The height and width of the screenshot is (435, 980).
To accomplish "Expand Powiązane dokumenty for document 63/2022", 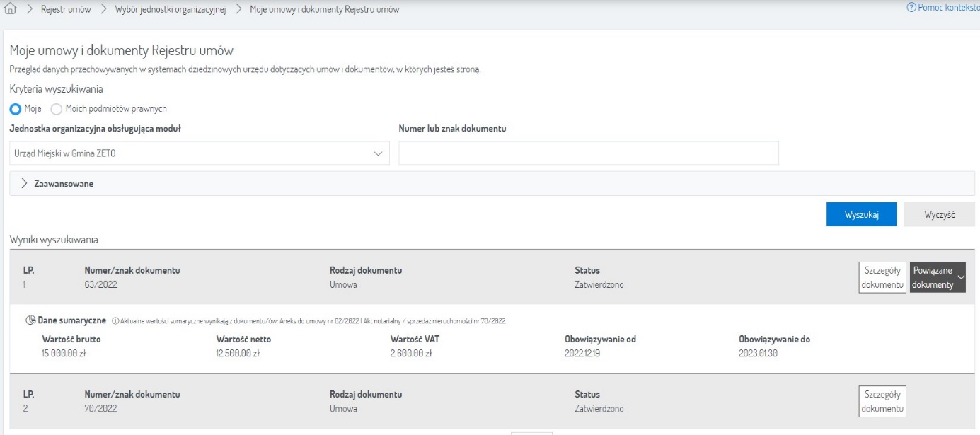I will 937,277.
